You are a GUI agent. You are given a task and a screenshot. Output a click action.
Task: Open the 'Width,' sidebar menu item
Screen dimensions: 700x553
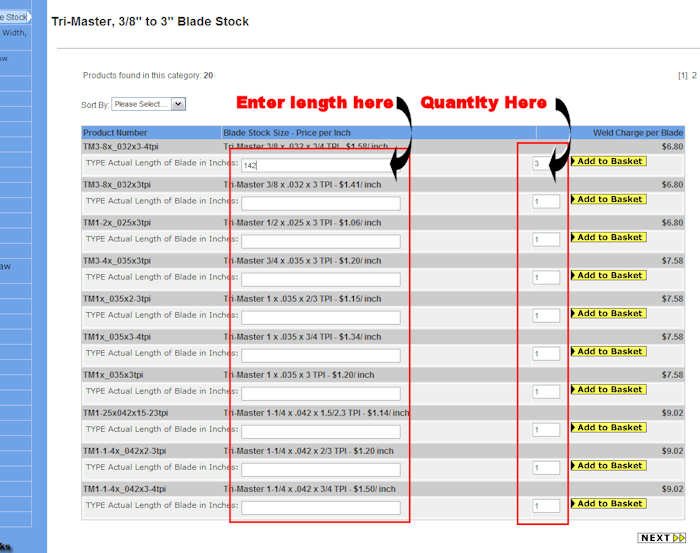coord(13,33)
